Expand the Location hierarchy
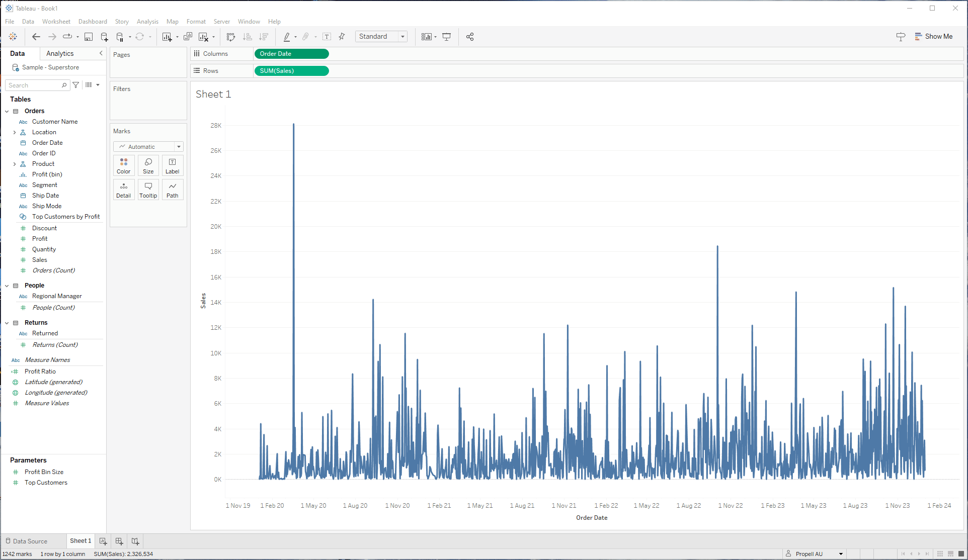This screenshot has width=968, height=560. coord(15,133)
